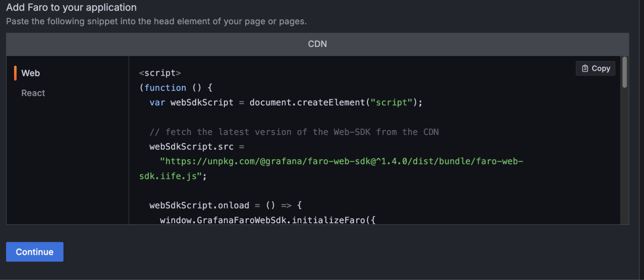Click the green "script" string literal

click(x=391, y=102)
